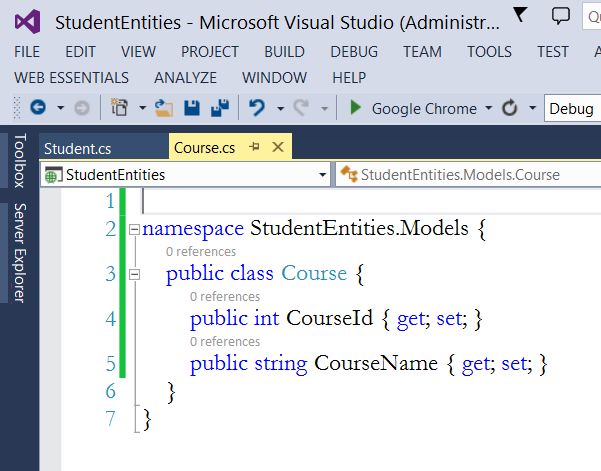601x471 pixels.
Task: Close the Course.cs tab
Action: point(278,147)
